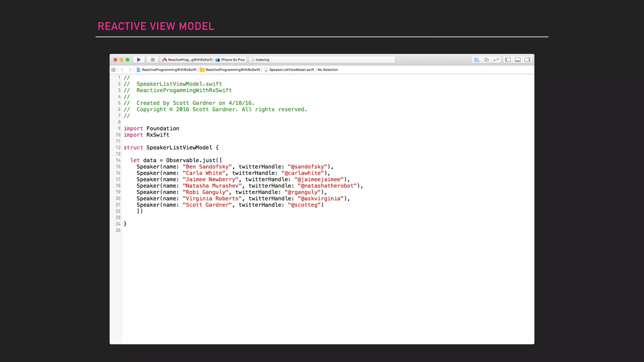Show the standard editor

[477, 60]
